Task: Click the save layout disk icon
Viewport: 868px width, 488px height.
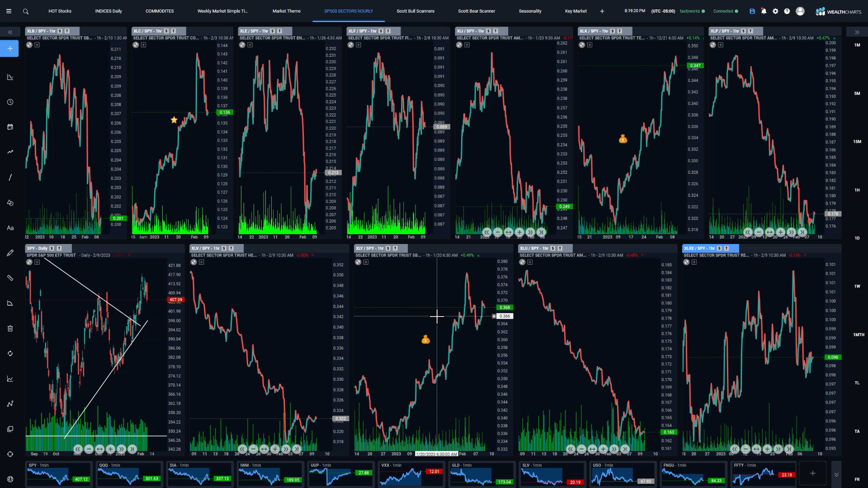Action: click(752, 11)
